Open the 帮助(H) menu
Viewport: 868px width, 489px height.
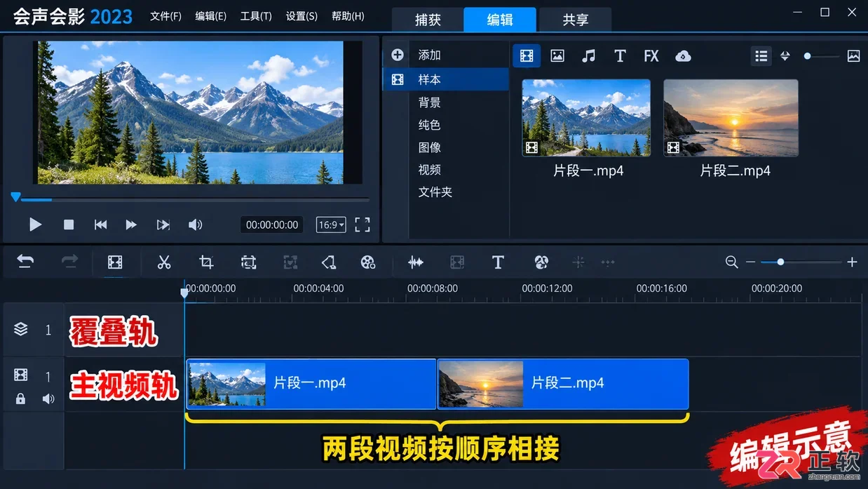pos(348,15)
